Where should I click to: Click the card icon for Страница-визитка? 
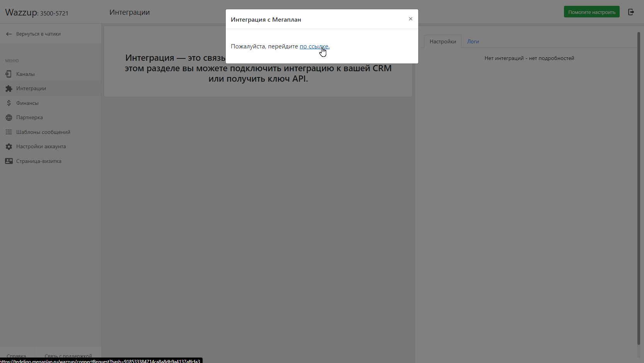click(x=9, y=161)
